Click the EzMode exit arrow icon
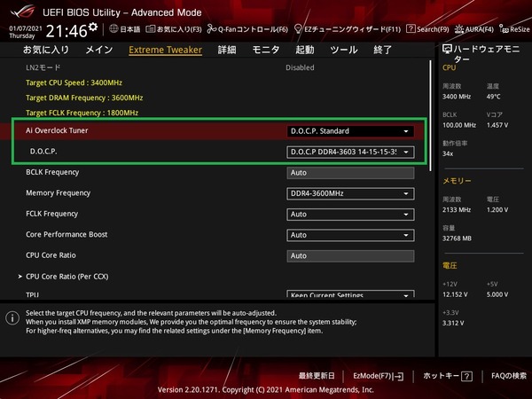The image size is (532, 399). point(399,376)
